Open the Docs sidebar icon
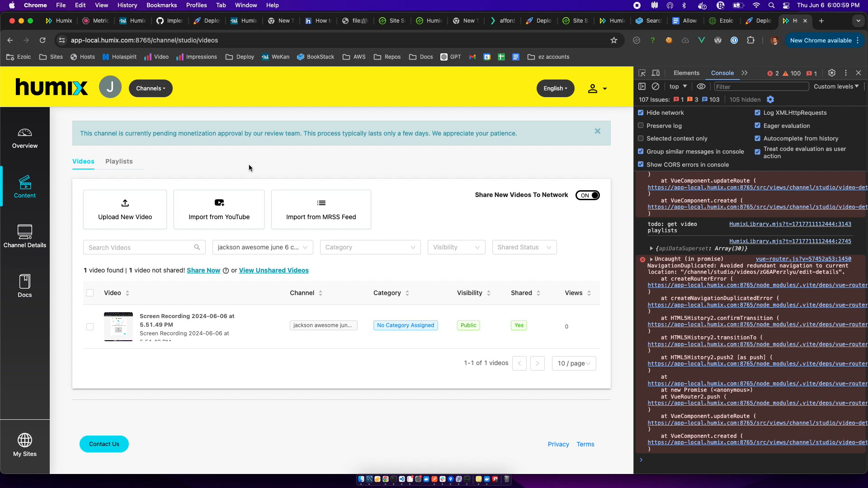The width and height of the screenshot is (868, 488). point(25,286)
